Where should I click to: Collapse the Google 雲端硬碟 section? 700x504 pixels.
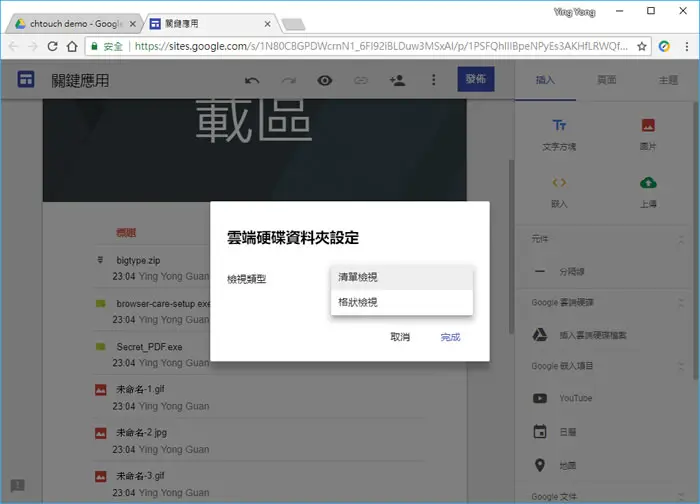(681, 303)
